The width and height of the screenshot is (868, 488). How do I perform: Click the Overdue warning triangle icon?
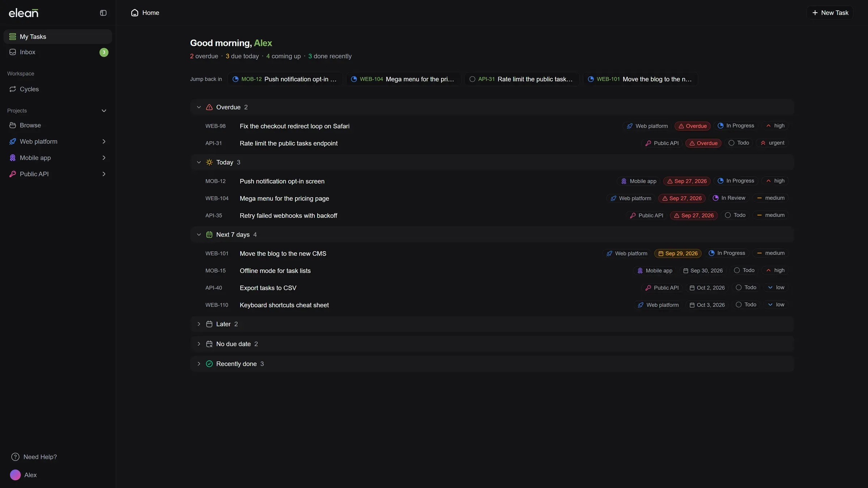[x=209, y=107]
